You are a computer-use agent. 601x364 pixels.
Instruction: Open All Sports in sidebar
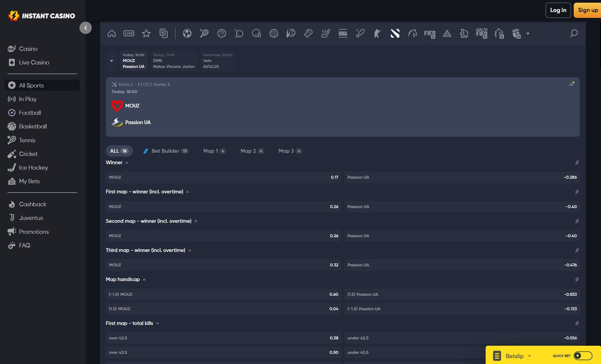tap(42, 85)
